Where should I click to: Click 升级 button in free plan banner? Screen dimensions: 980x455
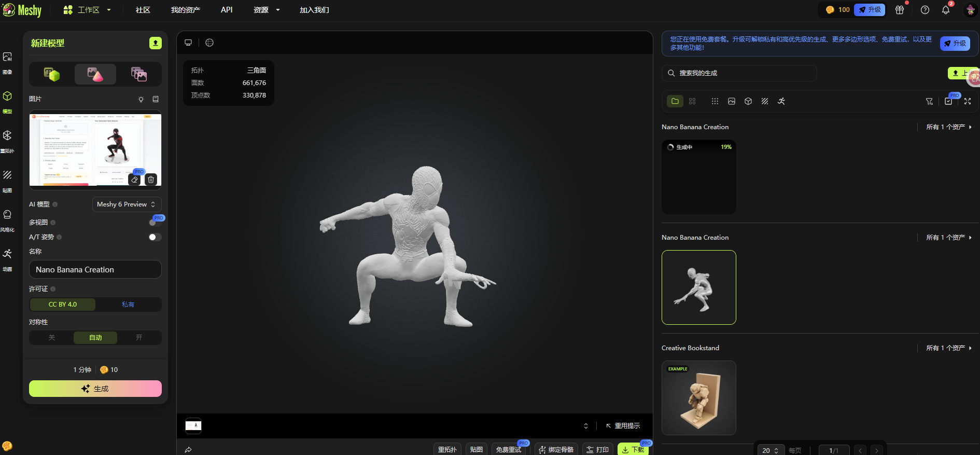955,44
